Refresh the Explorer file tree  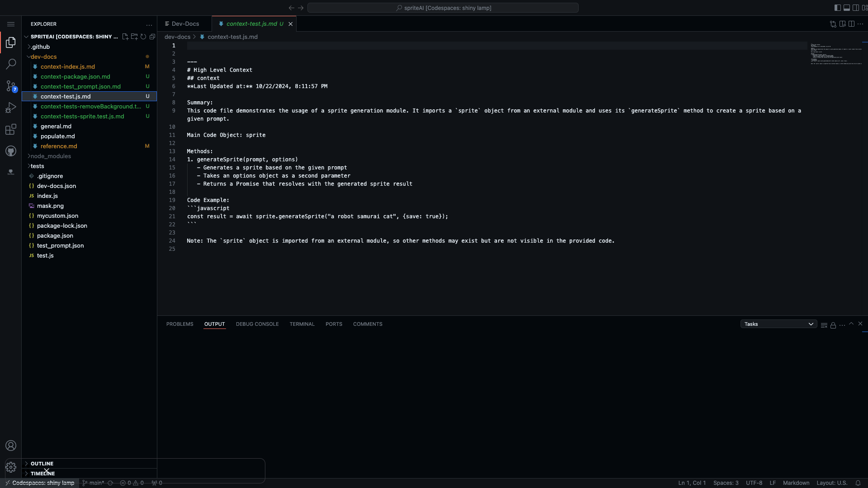143,37
